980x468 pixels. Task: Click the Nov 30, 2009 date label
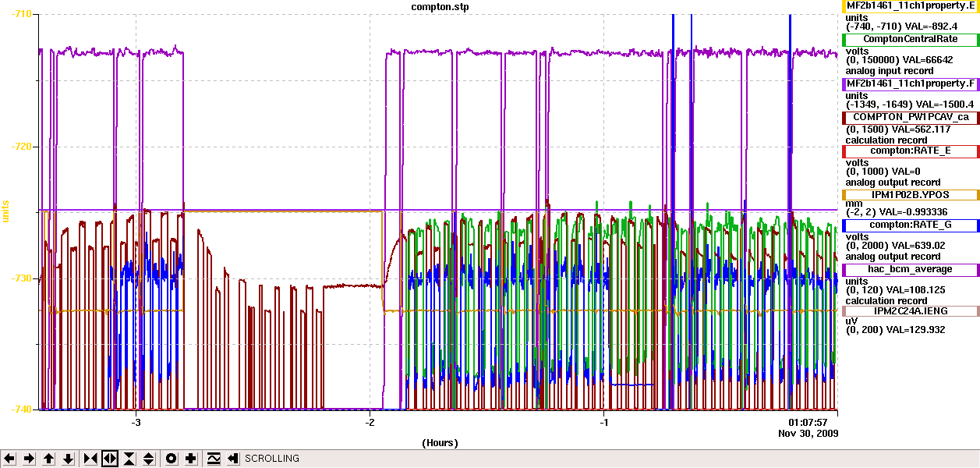(x=808, y=432)
